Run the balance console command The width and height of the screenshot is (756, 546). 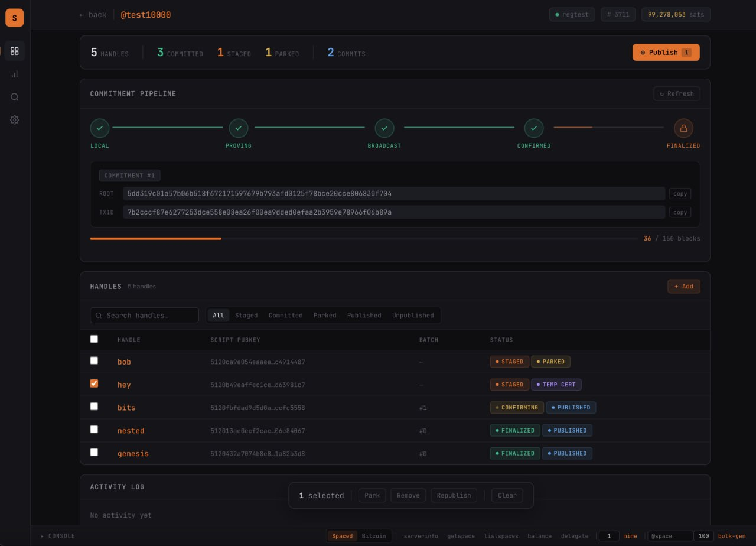click(540, 536)
